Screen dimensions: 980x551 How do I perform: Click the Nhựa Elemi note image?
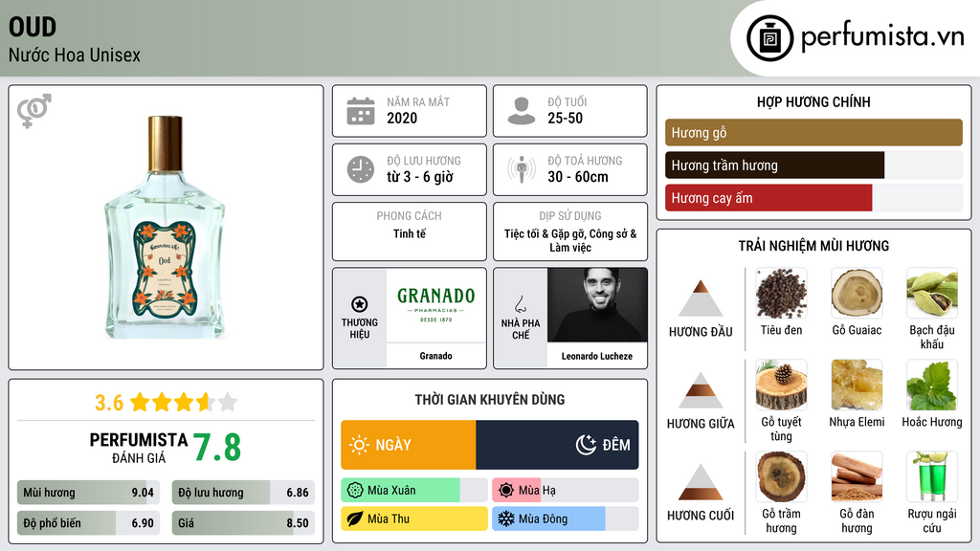857,386
